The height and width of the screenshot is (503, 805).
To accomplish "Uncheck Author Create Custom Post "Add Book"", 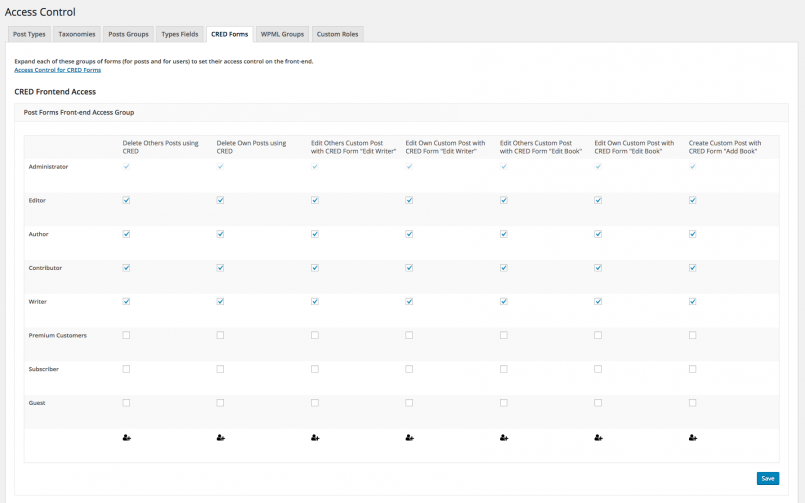I will tap(693, 234).
